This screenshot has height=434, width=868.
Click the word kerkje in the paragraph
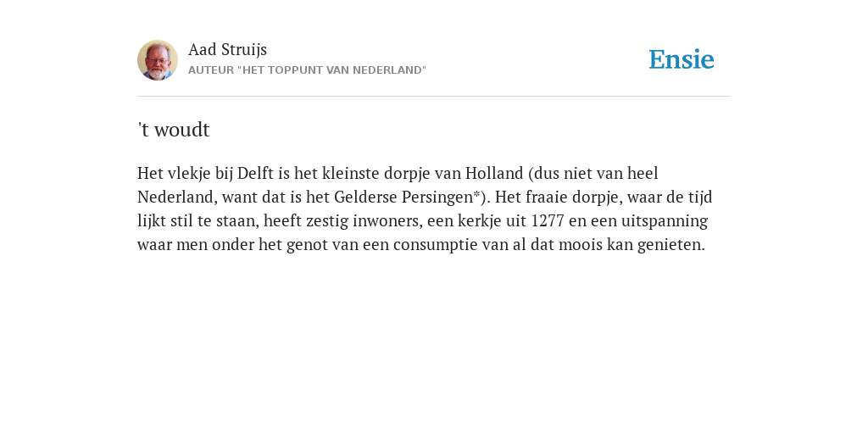(x=480, y=221)
